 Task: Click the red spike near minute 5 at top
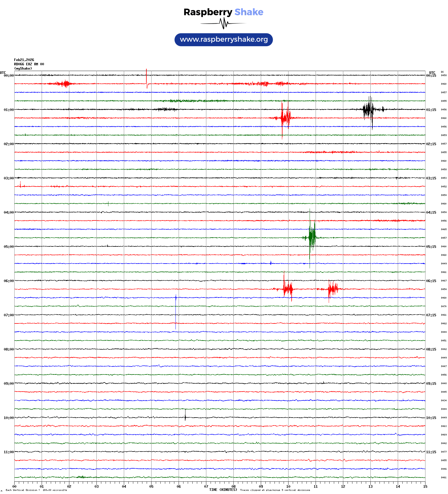point(147,79)
